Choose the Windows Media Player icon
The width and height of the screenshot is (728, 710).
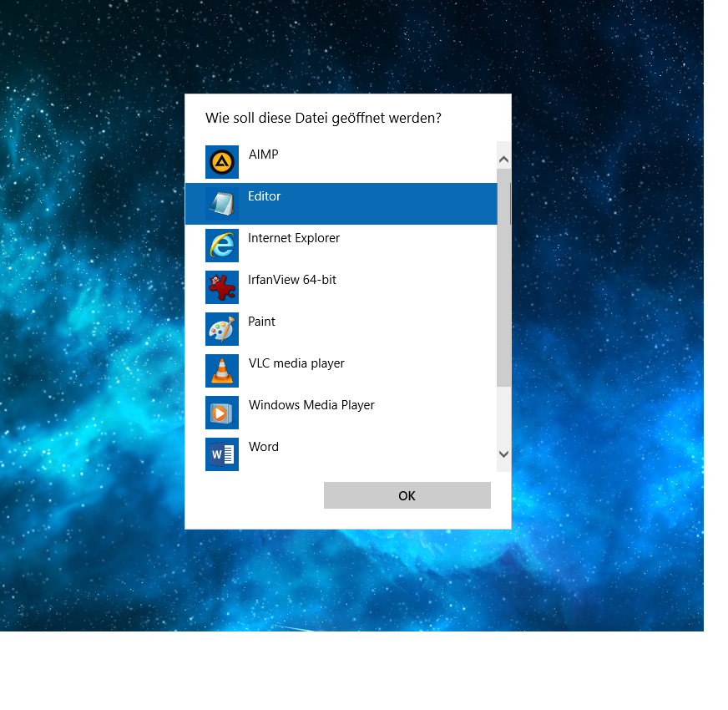point(222,413)
